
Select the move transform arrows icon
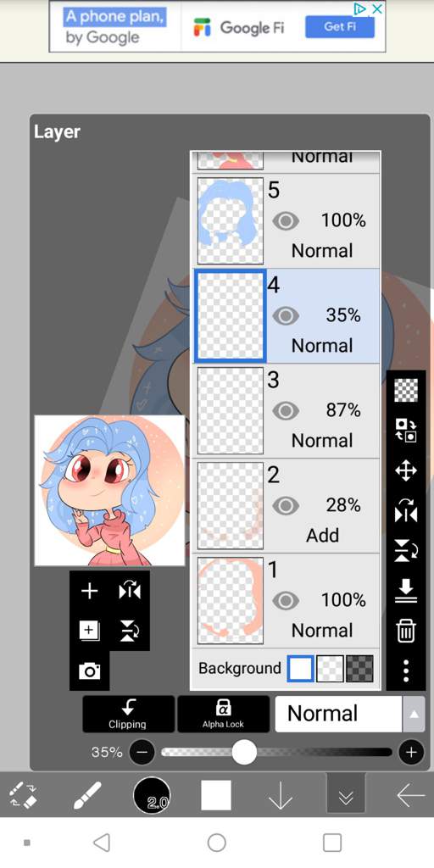[x=406, y=471]
